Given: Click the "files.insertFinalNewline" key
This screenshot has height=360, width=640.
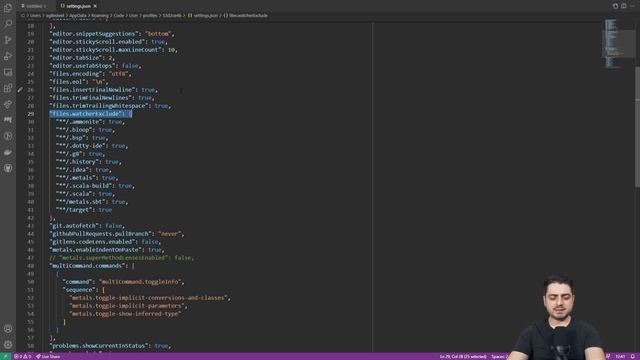Looking at the screenshot, I should [x=92, y=90].
